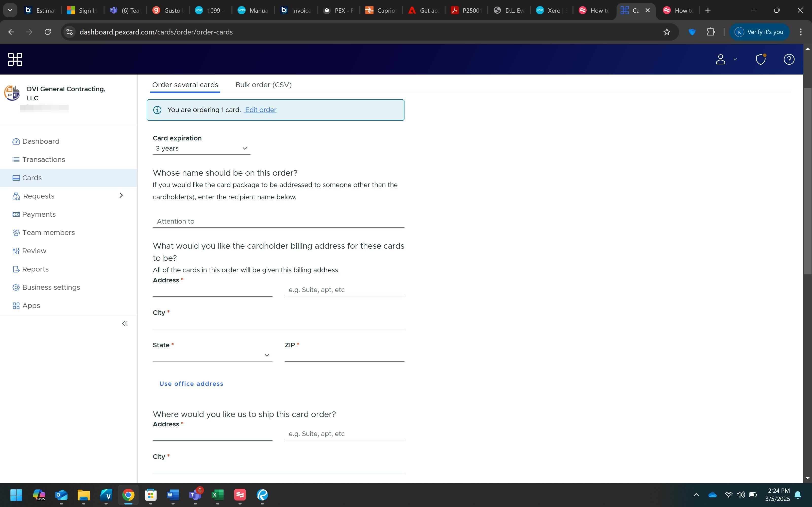This screenshot has height=507, width=812.
Task: Open the Card expiration dropdown
Action: pyautogui.click(x=201, y=149)
